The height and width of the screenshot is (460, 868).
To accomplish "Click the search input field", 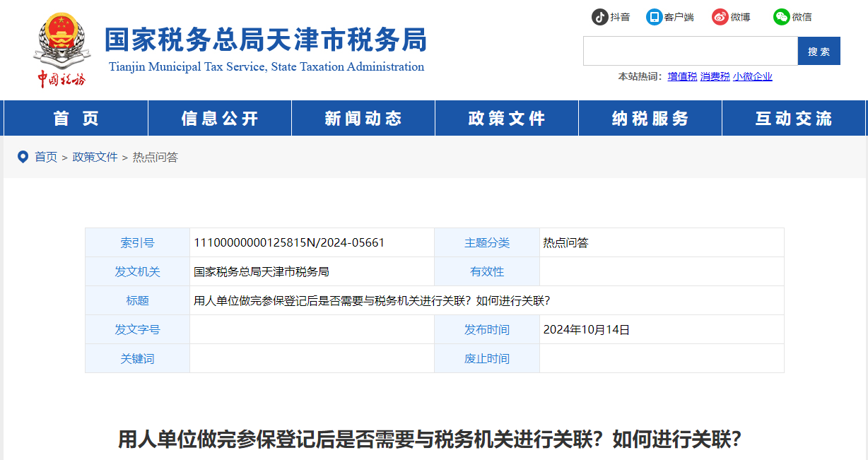I will (690, 51).
